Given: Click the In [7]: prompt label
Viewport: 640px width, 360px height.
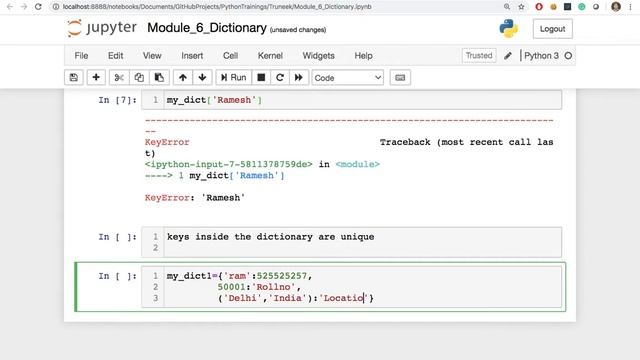Looking at the screenshot, I should point(118,100).
